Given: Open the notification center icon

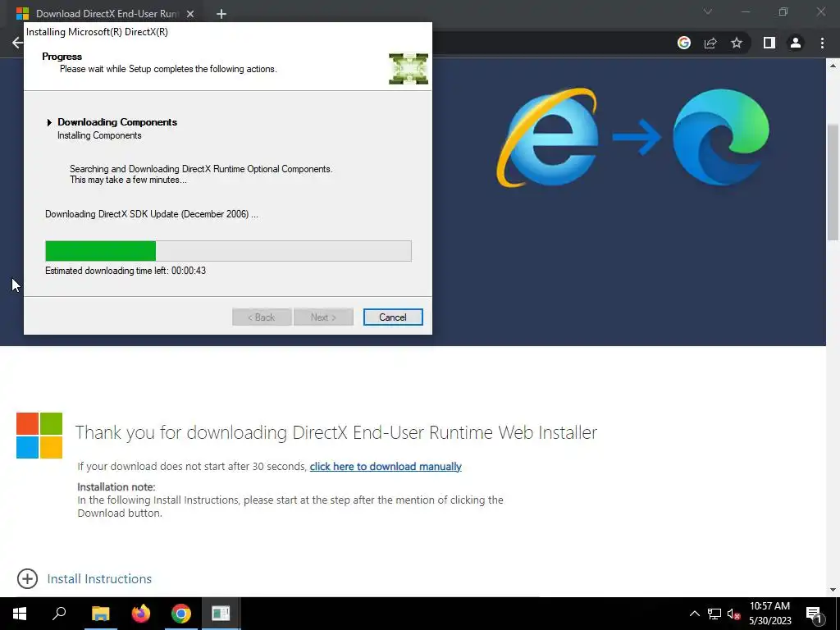Looking at the screenshot, I should 814,614.
